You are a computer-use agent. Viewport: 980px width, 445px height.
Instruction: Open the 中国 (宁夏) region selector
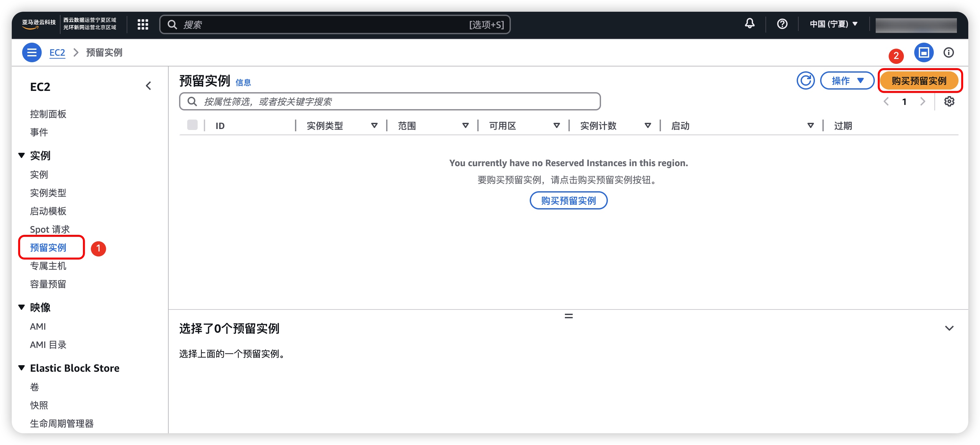pyautogui.click(x=833, y=24)
